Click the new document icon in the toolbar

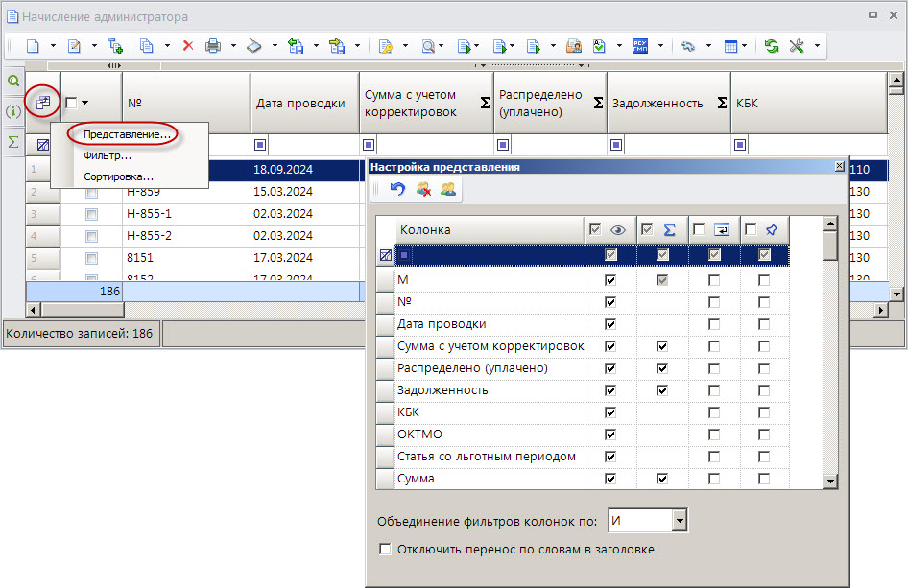(33, 46)
